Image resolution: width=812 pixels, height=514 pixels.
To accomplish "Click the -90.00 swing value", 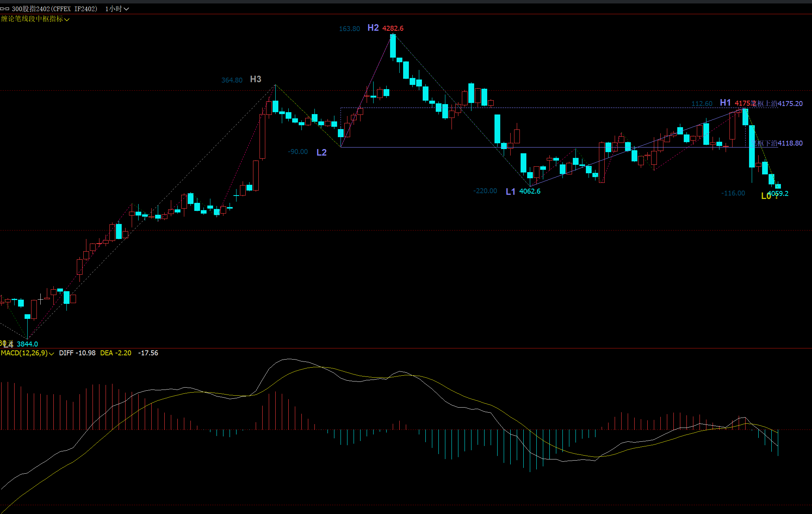I will tap(298, 152).
